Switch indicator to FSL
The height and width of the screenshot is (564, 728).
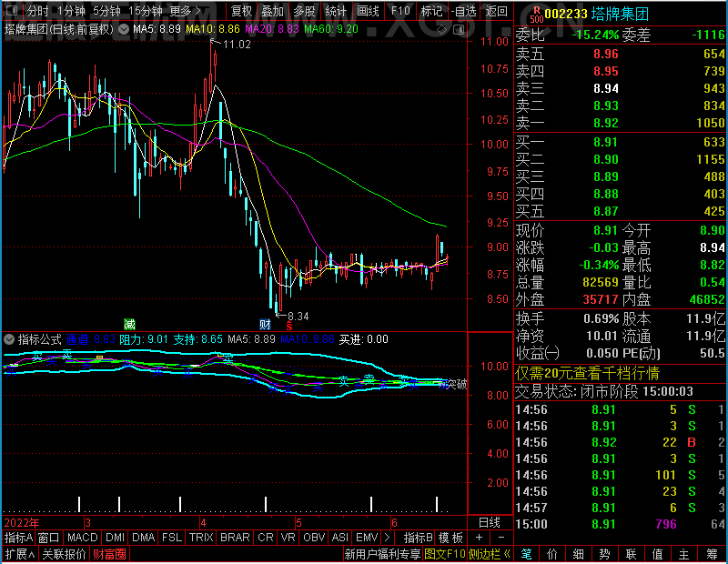pos(171,538)
